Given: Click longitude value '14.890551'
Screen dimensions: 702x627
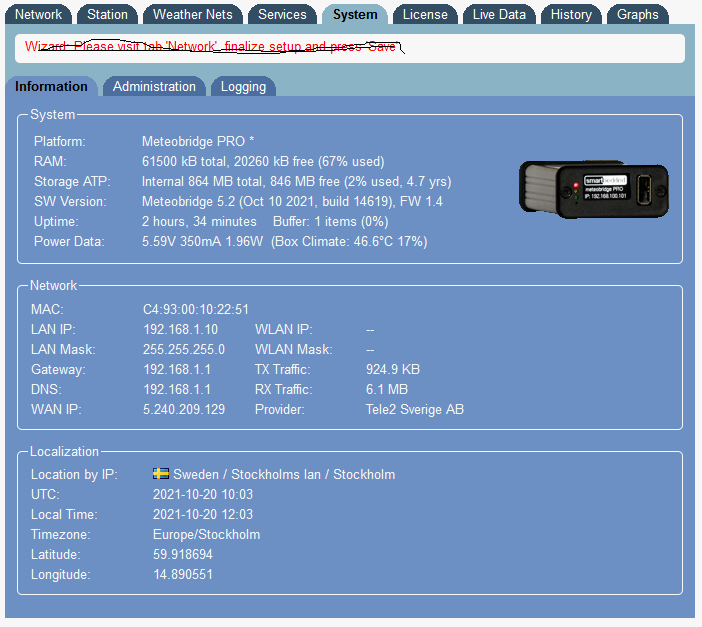Looking at the screenshot, I should (x=183, y=574).
